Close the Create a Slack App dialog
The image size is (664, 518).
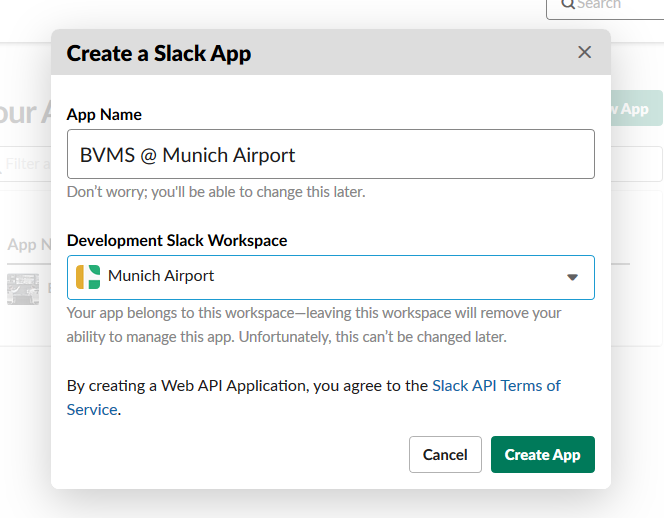(x=584, y=53)
